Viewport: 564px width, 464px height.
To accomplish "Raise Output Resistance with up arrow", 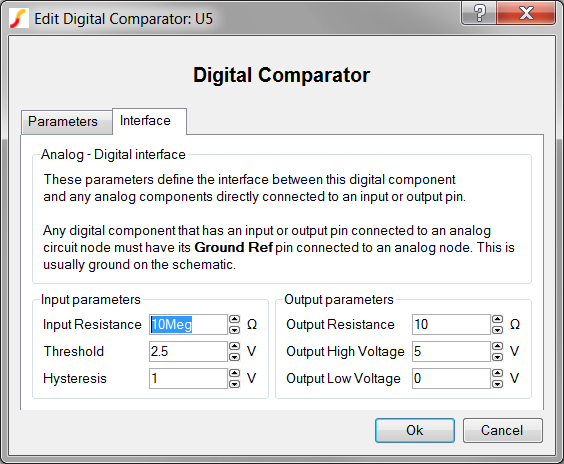I will (x=497, y=319).
